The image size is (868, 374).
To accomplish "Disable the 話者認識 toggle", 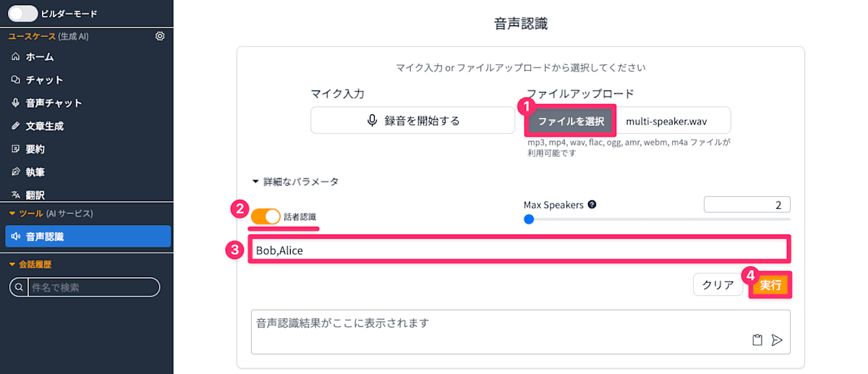I will pyautogui.click(x=265, y=216).
